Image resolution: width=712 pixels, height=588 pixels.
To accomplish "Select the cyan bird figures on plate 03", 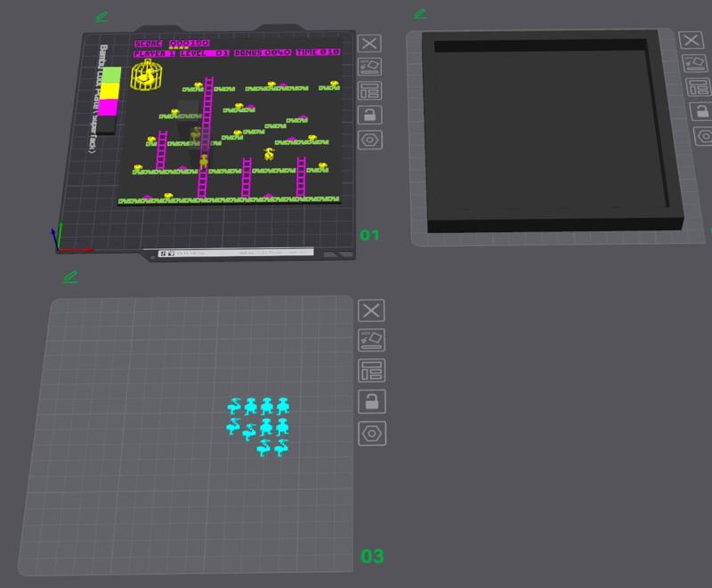I will [258, 427].
